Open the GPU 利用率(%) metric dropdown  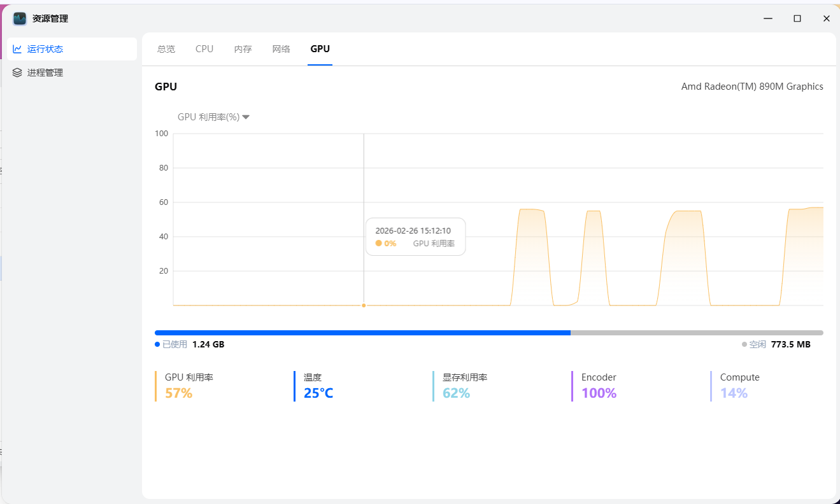click(x=213, y=117)
